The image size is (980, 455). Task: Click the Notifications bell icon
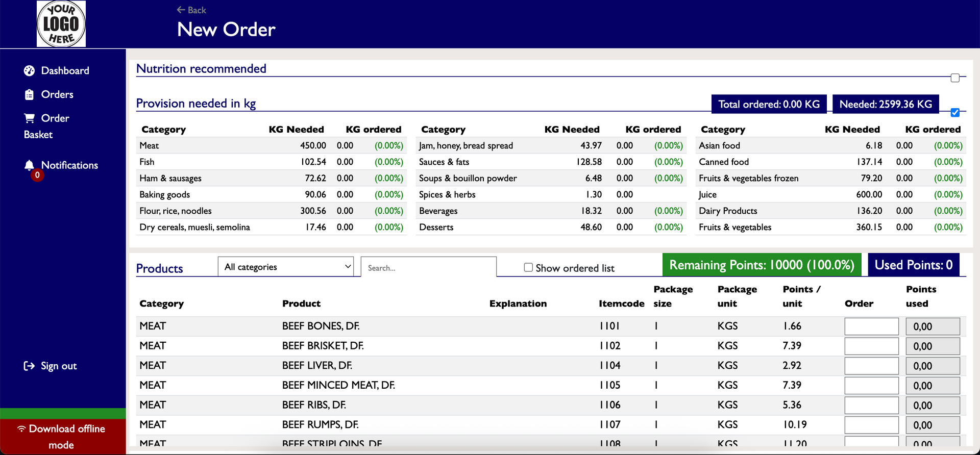(x=29, y=165)
